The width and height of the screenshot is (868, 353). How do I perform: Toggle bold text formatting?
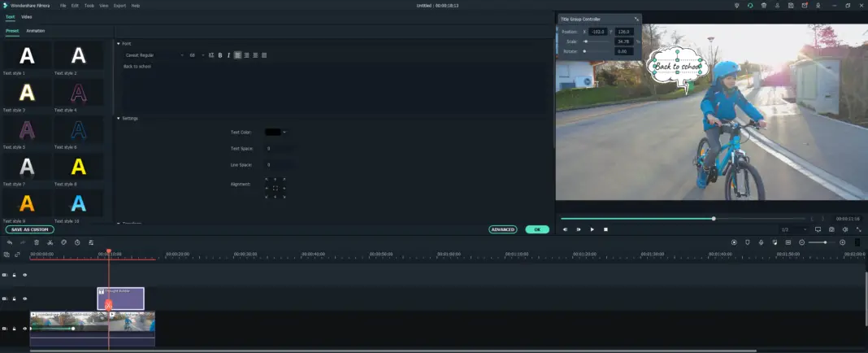click(219, 55)
